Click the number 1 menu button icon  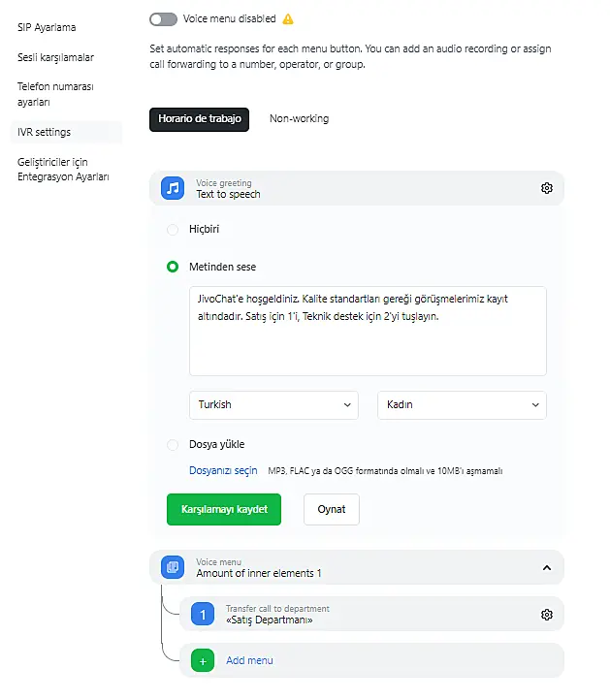pyautogui.click(x=203, y=615)
